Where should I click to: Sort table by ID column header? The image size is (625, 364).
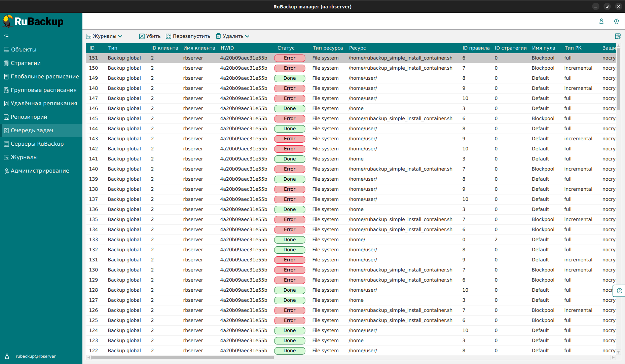(x=92, y=48)
